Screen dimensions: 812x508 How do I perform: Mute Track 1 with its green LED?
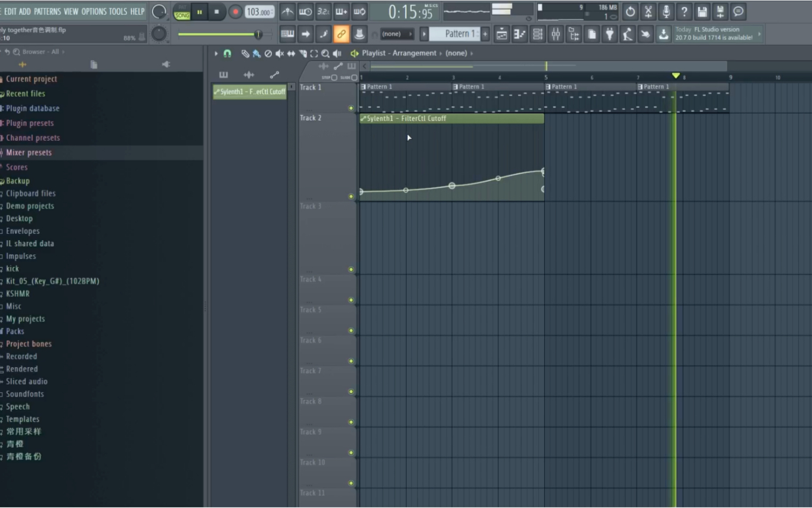[351, 109]
